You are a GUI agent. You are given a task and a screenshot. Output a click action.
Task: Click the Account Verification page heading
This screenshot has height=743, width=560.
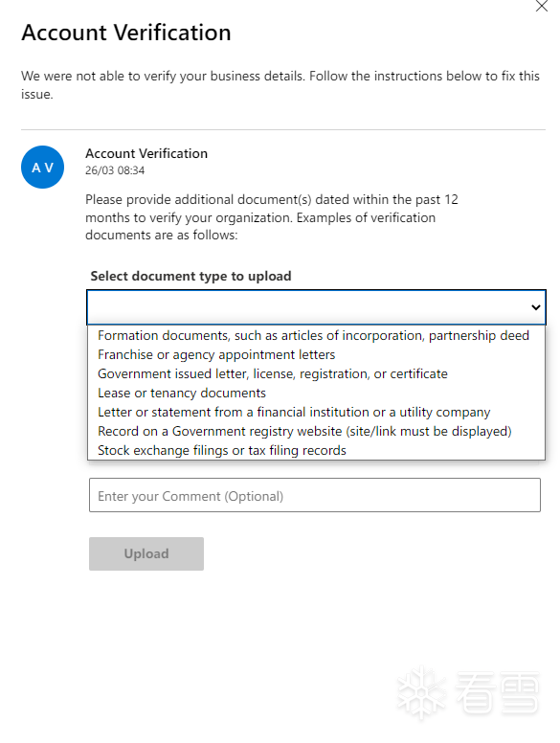(126, 33)
